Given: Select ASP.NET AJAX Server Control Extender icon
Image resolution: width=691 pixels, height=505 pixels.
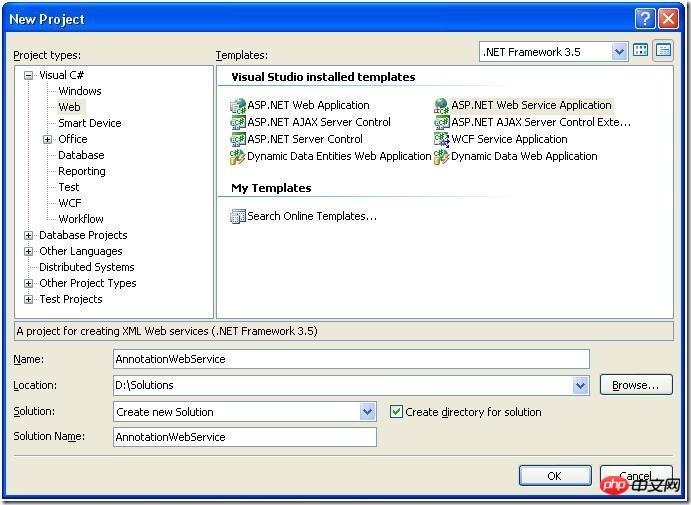Looking at the screenshot, I should [442, 122].
